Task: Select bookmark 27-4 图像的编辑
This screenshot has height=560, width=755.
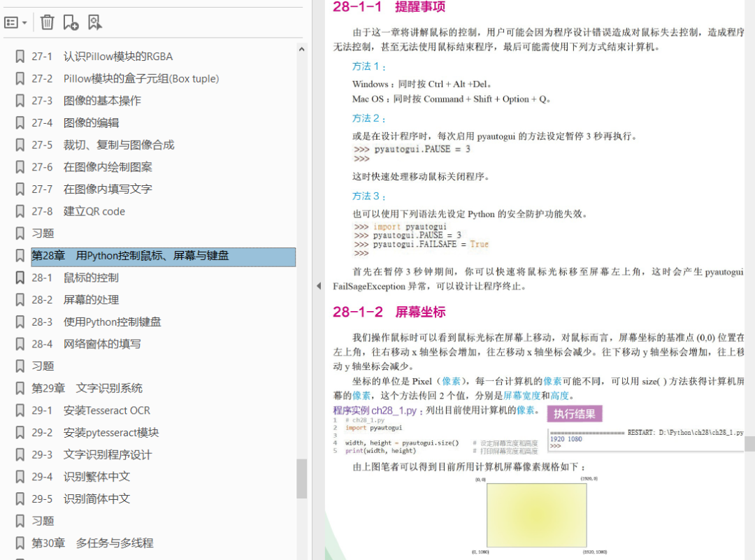Action: 75,123
